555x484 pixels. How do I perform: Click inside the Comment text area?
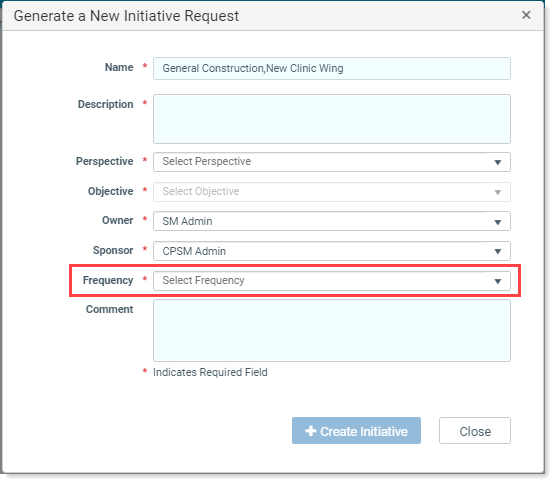332,331
